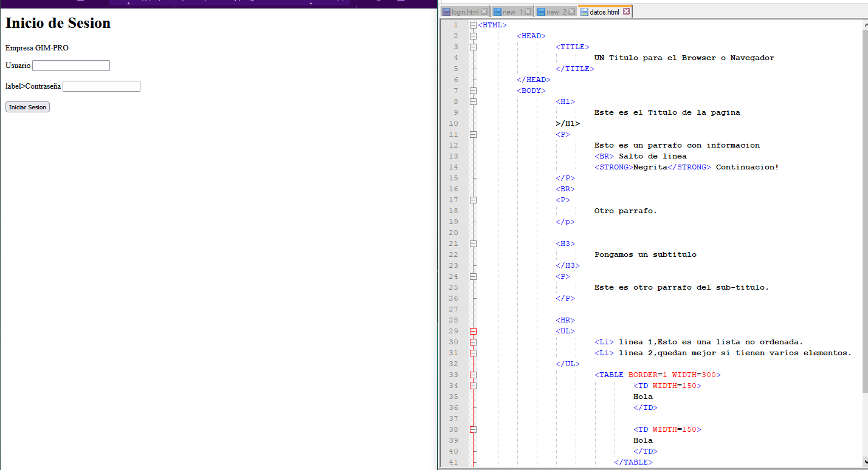Click the save icon on login.html tab

pyautogui.click(x=446, y=12)
